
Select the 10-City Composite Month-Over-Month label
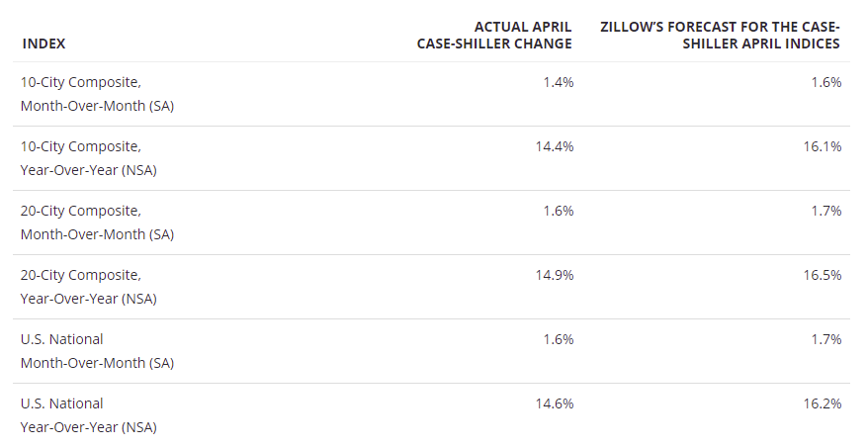click(98, 94)
